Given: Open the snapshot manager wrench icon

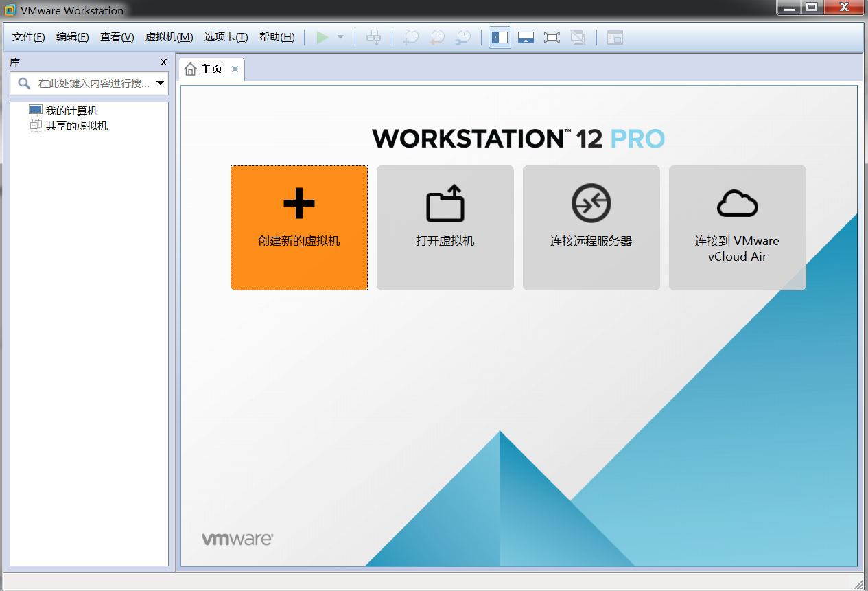Looking at the screenshot, I should point(464,37).
